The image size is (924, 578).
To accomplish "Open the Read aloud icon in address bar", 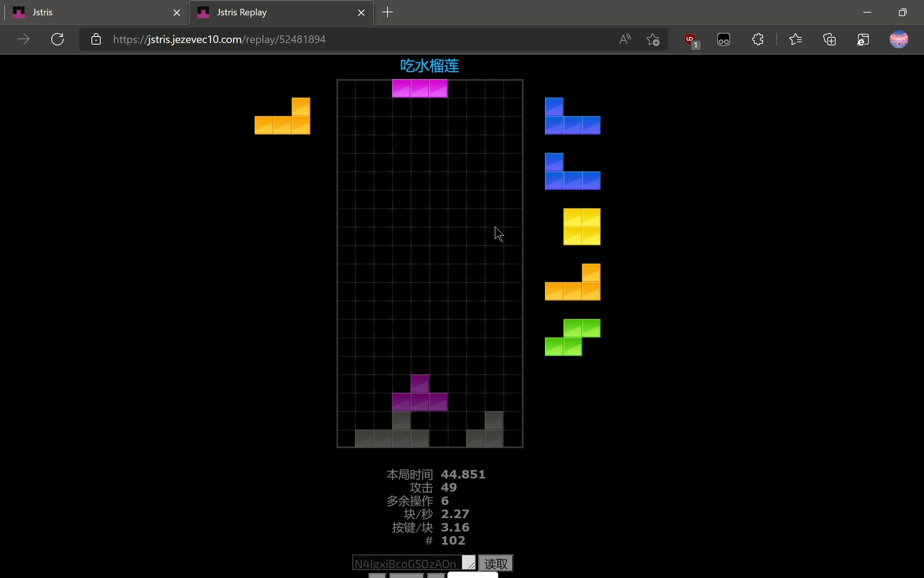I will (x=624, y=39).
